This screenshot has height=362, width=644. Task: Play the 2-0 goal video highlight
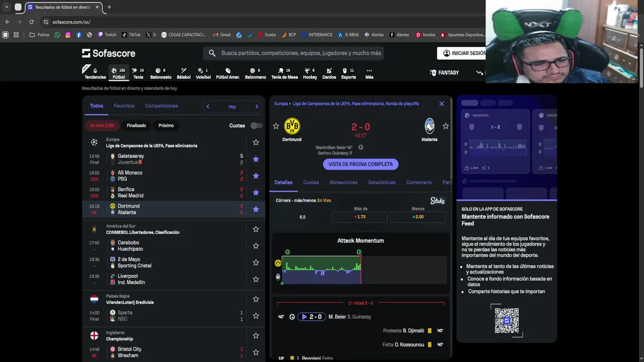311,317
